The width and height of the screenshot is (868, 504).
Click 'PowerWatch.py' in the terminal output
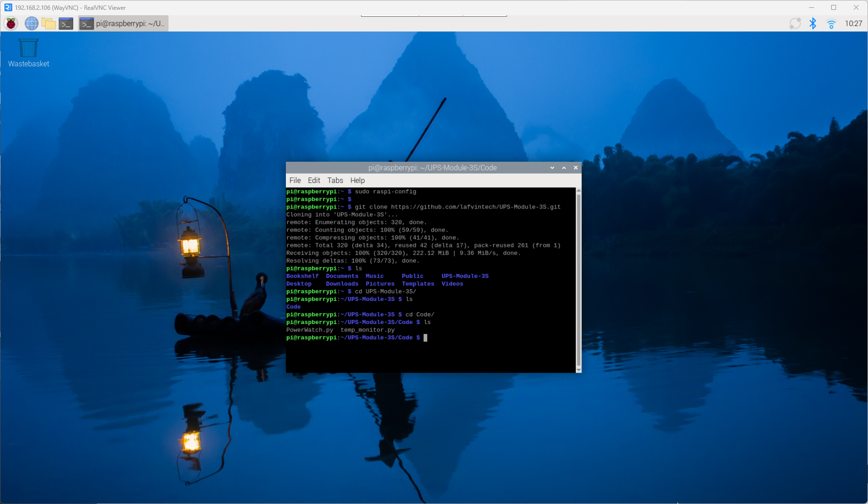[x=309, y=330]
